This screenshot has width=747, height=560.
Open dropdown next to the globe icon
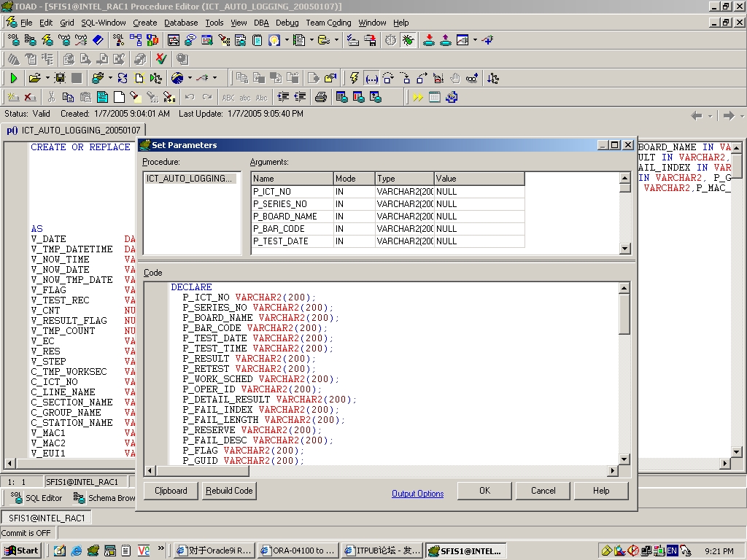pyautogui.click(x=190, y=78)
